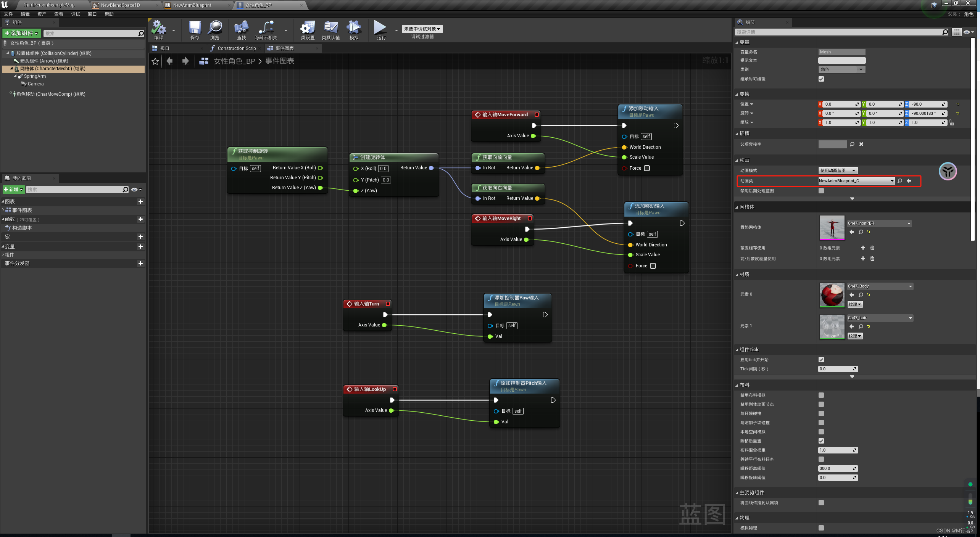Image resolution: width=980 pixels, height=537 pixels.
Task: Enable 与环境碰撞 checkbox
Action: (x=821, y=413)
